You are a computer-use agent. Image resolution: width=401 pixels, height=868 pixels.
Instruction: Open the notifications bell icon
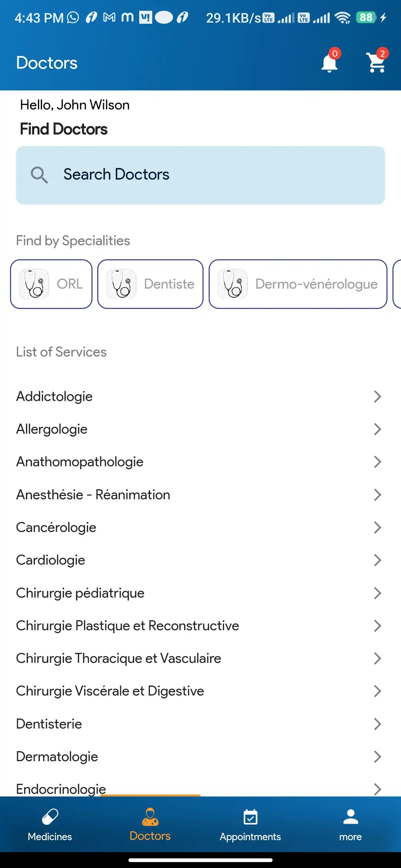(x=329, y=63)
